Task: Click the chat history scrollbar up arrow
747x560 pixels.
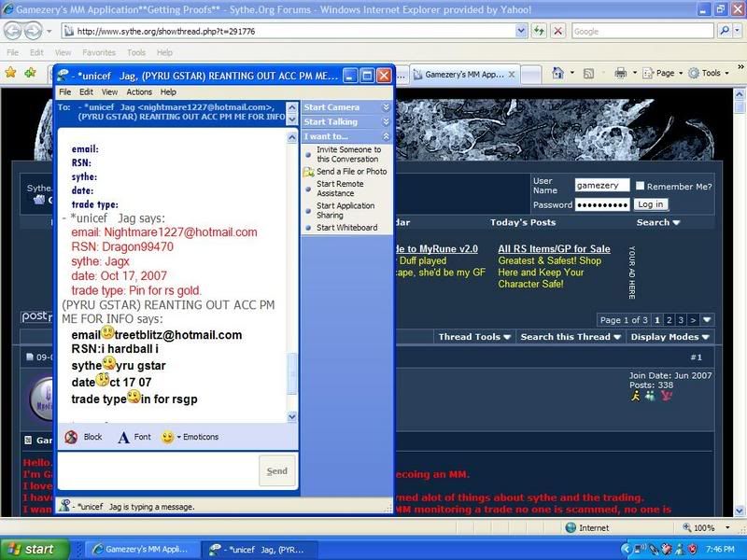Action: (x=292, y=137)
